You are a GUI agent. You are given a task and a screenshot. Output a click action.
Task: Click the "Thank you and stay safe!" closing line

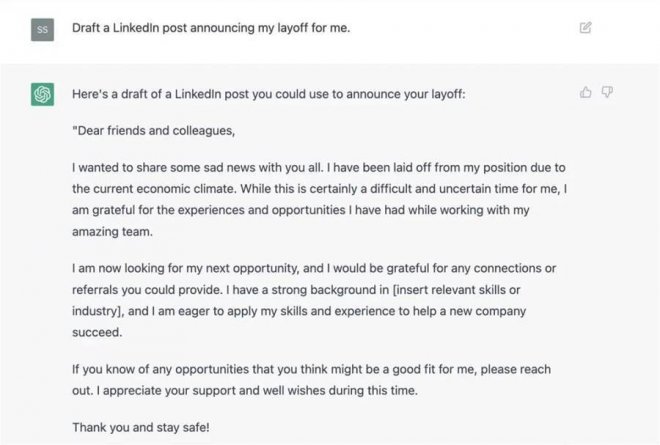[x=139, y=427]
